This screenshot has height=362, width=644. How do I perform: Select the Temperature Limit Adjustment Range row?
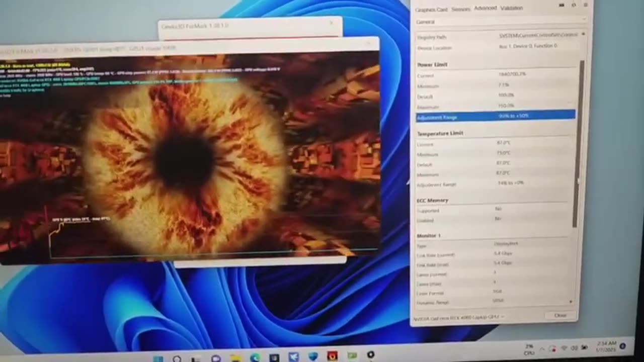(x=496, y=184)
